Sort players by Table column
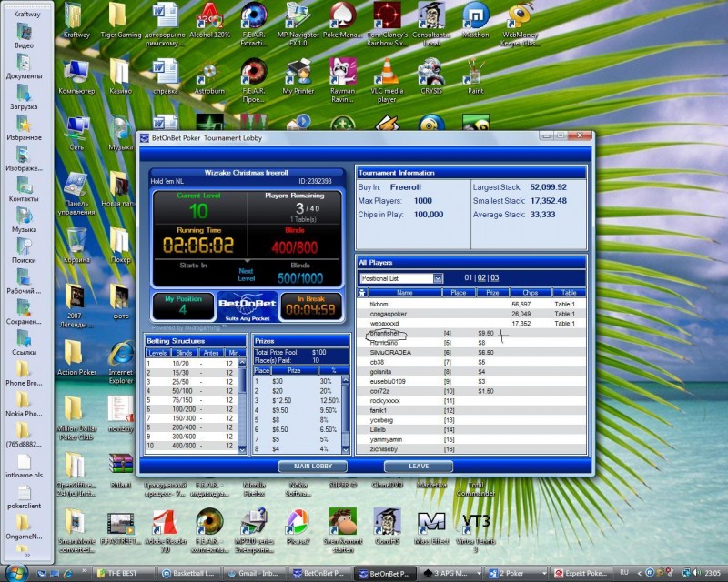This screenshot has height=582, width=728. pyautogui.click(x=569, y=293)
